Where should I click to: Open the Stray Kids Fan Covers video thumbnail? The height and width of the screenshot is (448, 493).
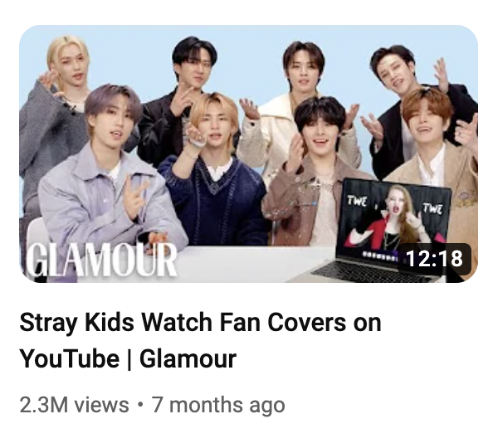248,153
